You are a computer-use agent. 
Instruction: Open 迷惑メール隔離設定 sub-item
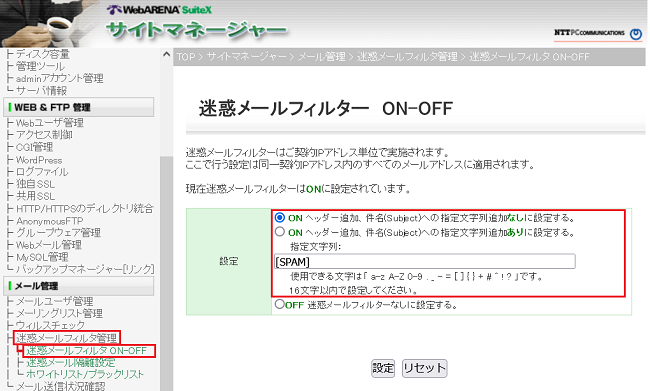[x=71, y=362]
